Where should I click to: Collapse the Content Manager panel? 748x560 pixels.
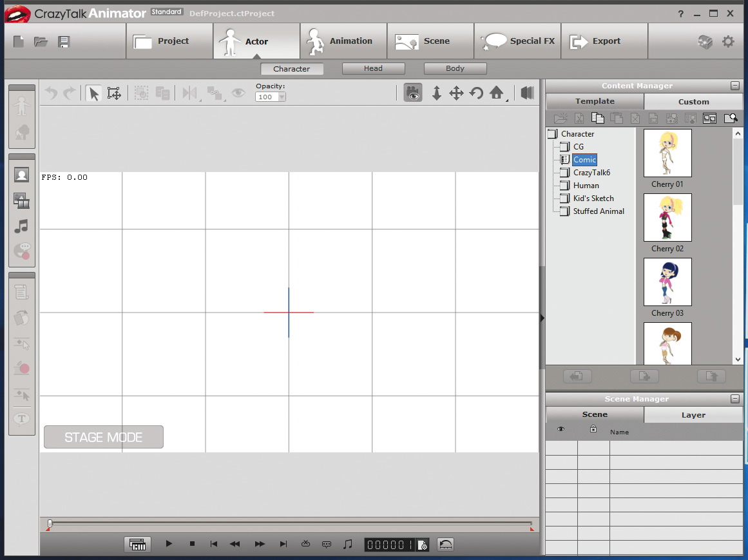click(735, 86)
